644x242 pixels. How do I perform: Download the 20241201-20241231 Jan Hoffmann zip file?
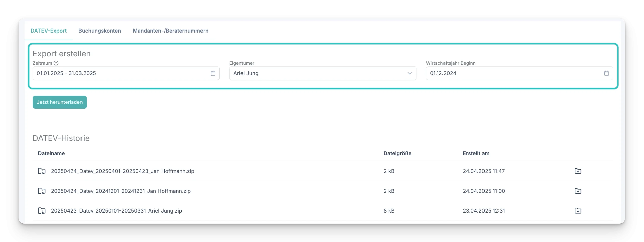coord(578,191)
